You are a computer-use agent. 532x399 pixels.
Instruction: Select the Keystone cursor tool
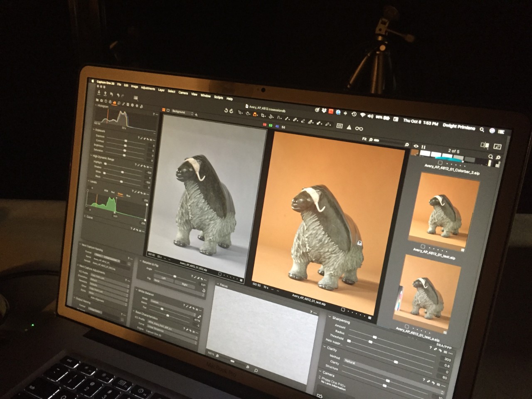(x=279, y=117)
